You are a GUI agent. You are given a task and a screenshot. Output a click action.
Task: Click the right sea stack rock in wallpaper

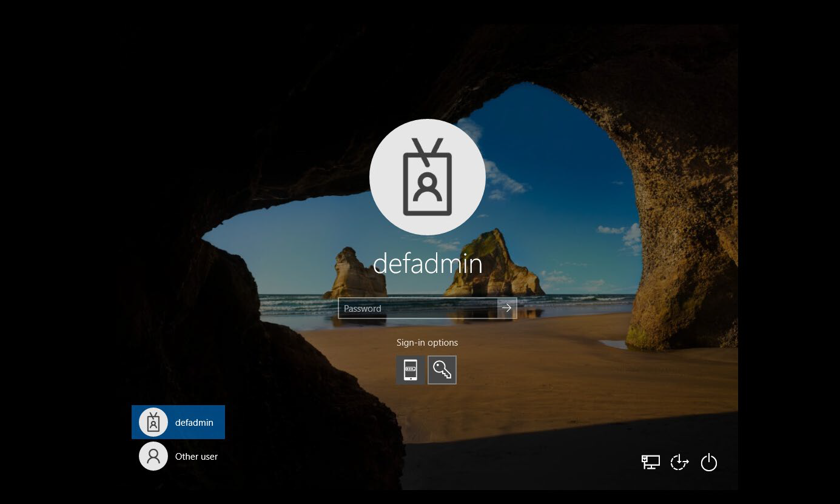[494, 264]
